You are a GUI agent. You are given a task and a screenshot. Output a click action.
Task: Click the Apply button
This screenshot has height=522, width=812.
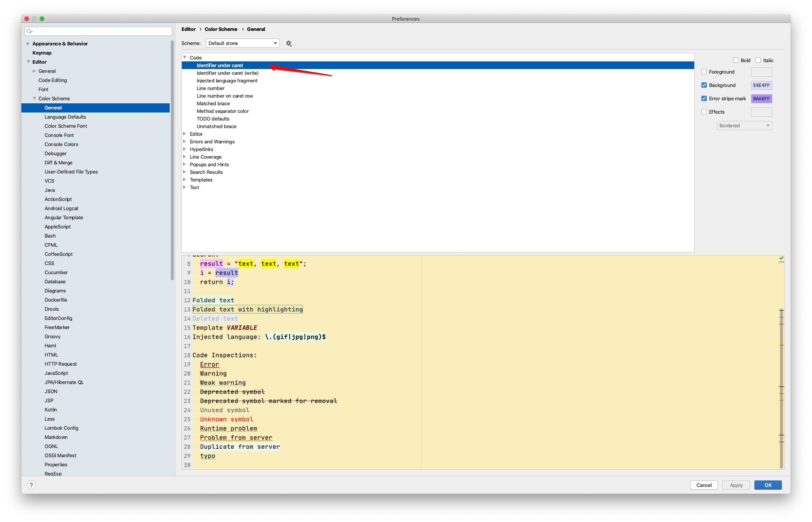click(736, 485)
